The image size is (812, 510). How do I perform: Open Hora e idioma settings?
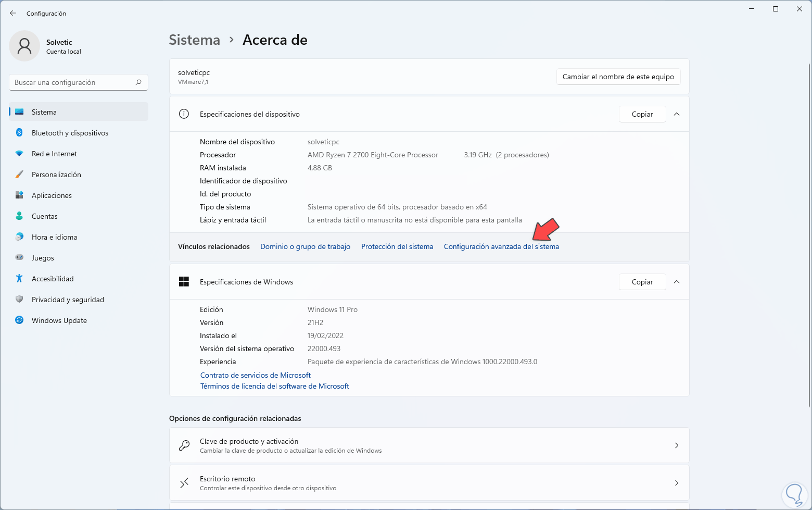(x=79, y=237)
